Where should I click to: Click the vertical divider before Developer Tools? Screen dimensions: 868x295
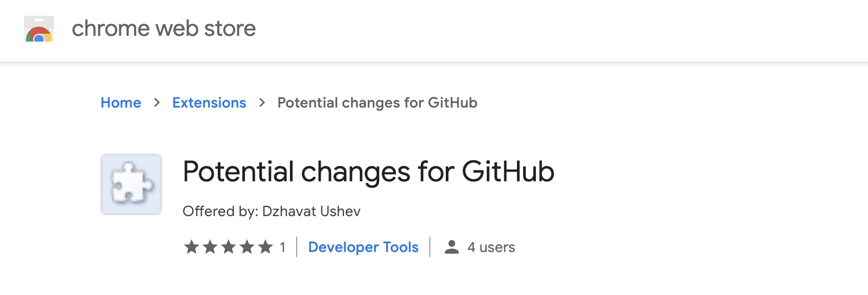pyautogui.click(x=297, y=247)
